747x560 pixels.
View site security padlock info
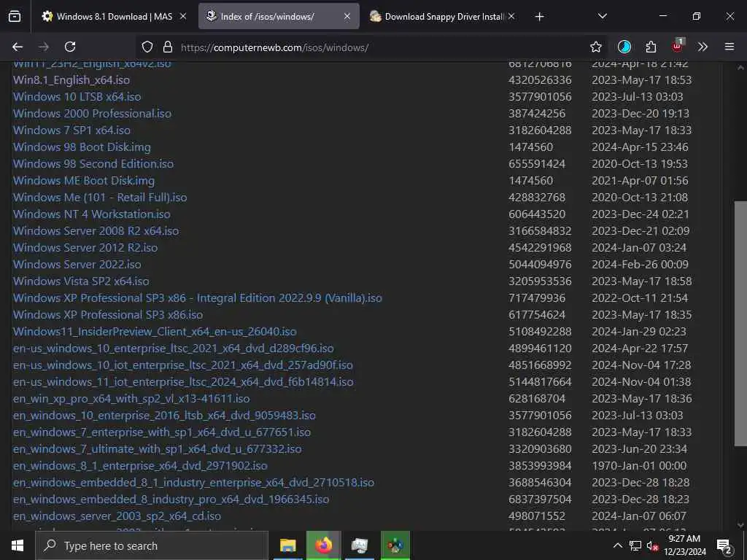coord(167,47)
